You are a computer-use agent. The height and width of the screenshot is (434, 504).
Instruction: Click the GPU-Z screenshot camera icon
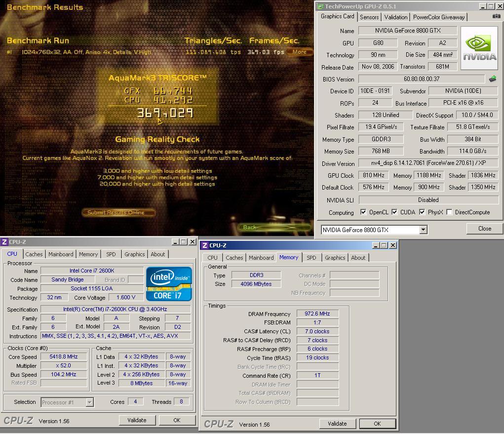coord(496,16)
